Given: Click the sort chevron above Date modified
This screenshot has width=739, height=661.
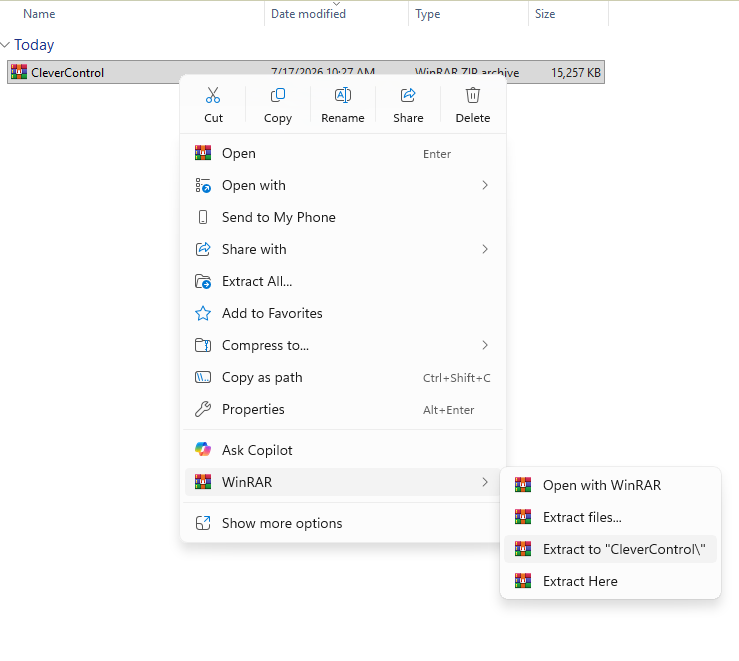Looking at the screenshot, I should click(337, 4).
